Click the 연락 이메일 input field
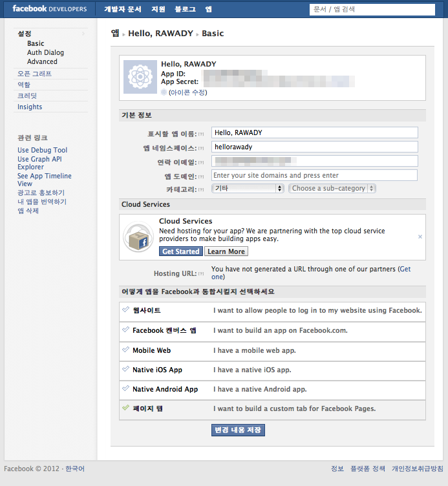The height and width of the screenshot is (486, 448). (x=315, y=161)
